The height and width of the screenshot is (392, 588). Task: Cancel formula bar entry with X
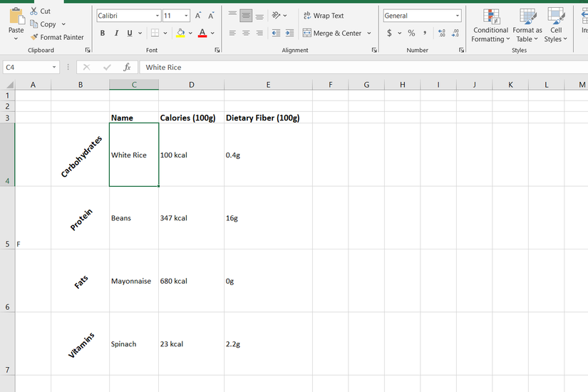87,67
